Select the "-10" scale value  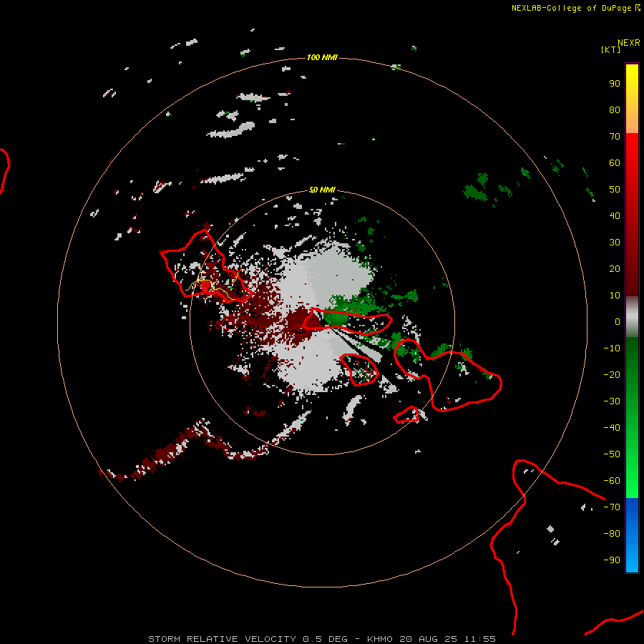point(612,348)
